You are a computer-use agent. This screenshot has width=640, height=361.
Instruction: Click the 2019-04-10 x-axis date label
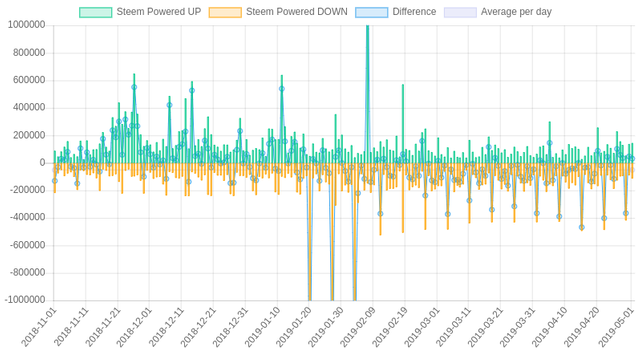point(549,327)
